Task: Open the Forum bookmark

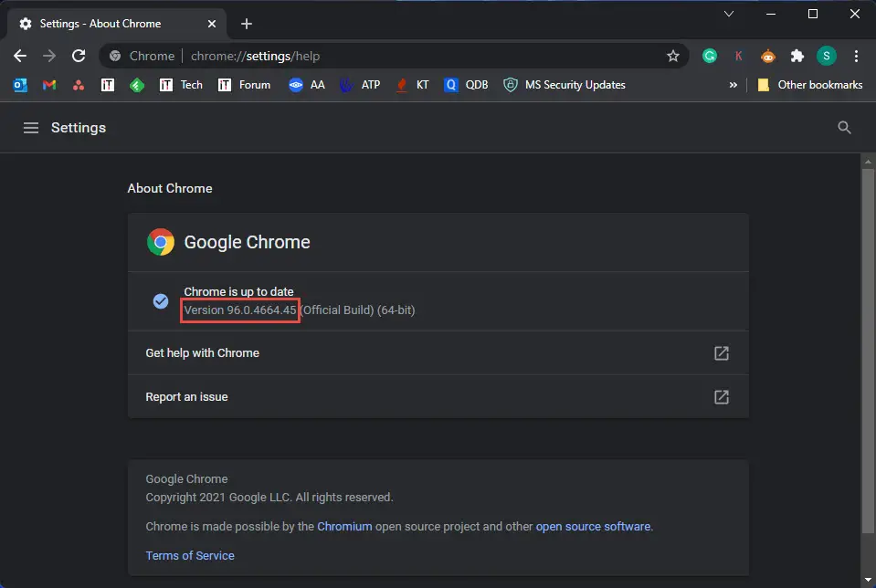Action: (244, 85)
